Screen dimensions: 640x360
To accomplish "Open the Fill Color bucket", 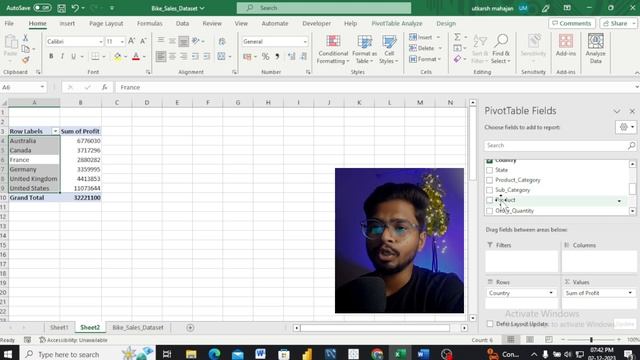I will click(118, 56).
